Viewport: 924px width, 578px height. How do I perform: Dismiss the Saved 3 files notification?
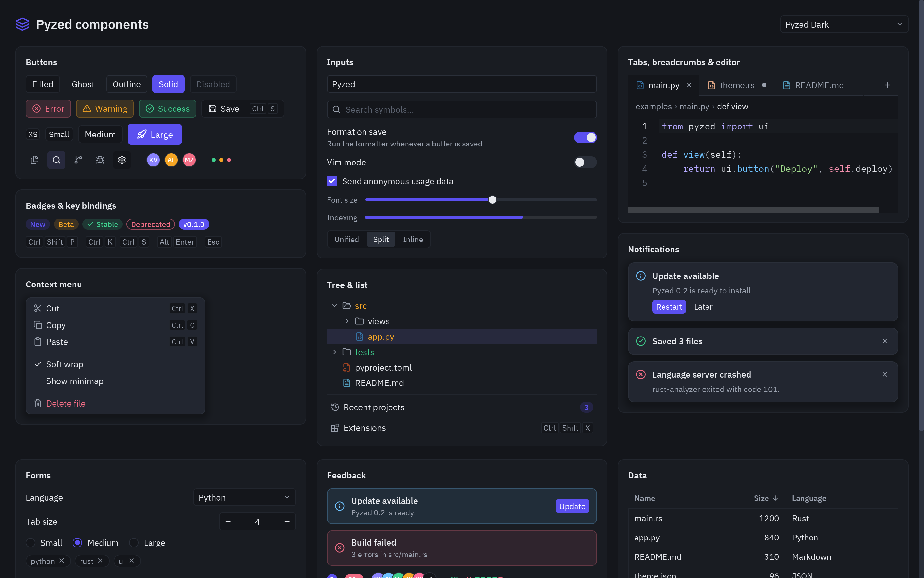point(885,341)
